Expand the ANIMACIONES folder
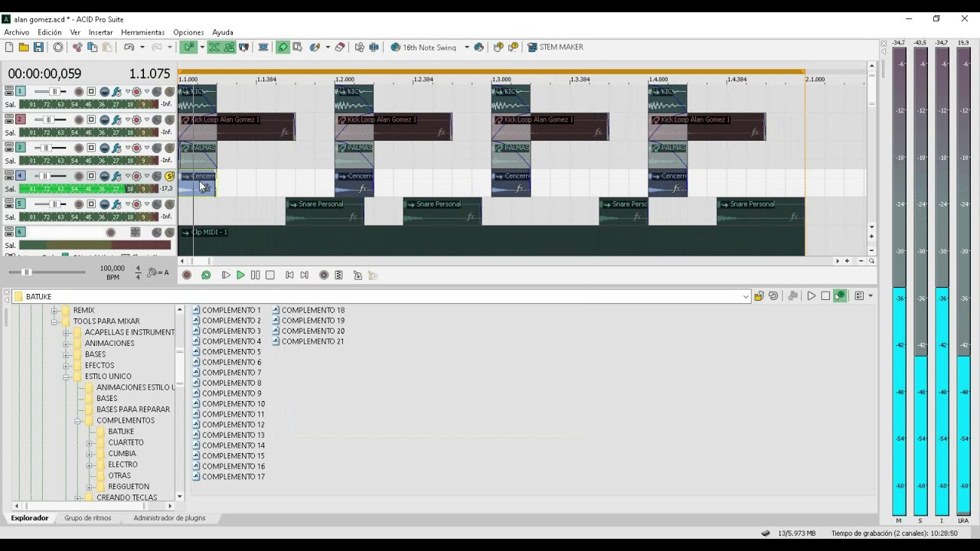 pos(67,344)
